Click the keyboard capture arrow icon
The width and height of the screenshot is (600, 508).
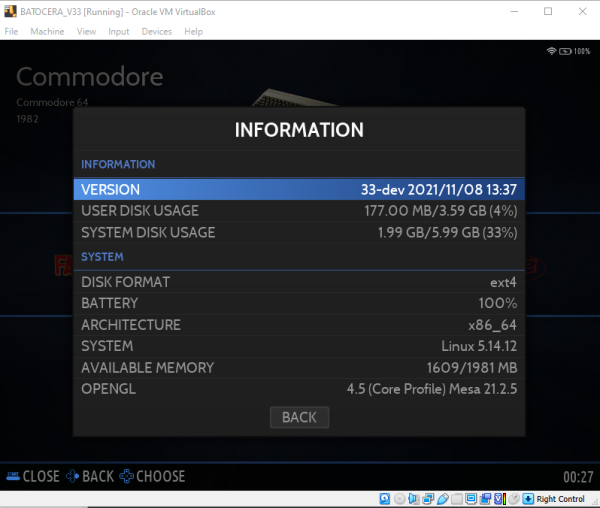[528, 499]
